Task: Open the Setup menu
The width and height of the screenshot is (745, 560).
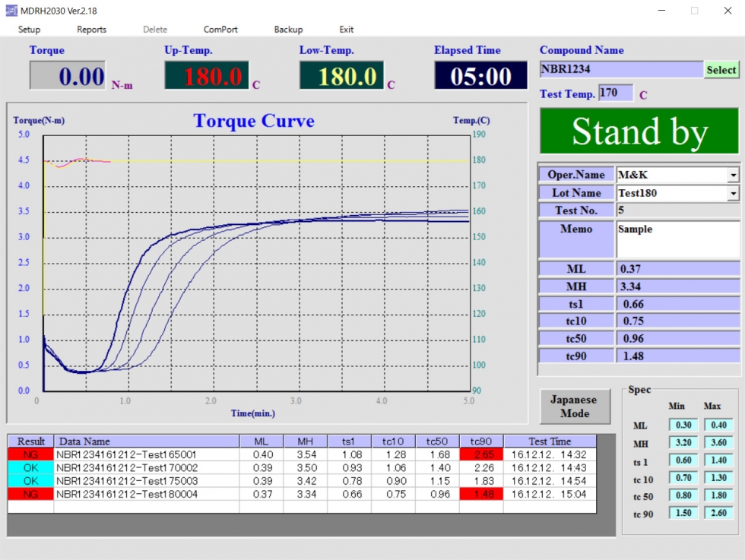Action: (x=29, y=30)
